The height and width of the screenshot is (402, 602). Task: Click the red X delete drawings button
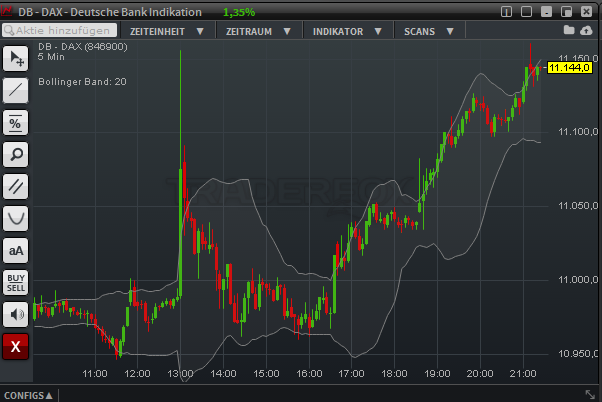16,347
